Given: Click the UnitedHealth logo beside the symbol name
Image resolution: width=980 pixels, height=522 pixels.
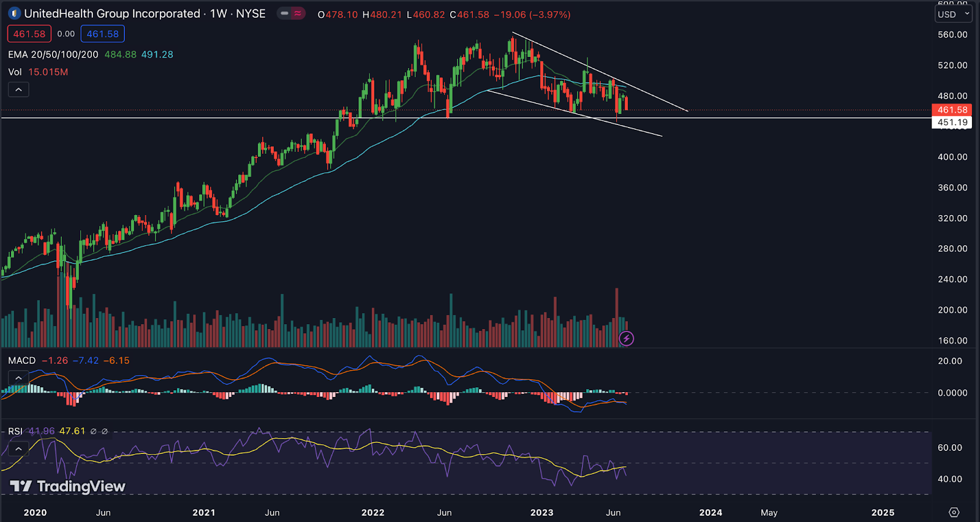Looking at the screenshot, I should point(14,13).
